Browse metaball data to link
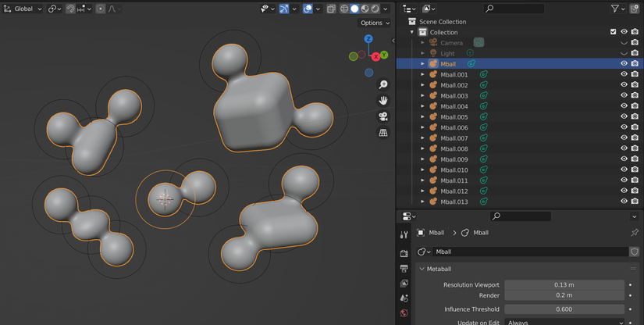The image size is (644, 325). pyautogui.click(x=424, y=252)
